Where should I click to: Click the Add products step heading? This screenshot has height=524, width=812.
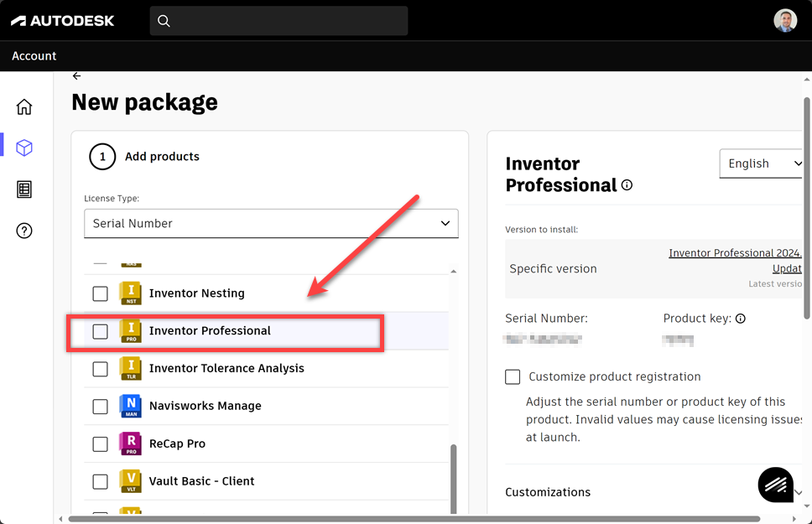tap(162, 157)
